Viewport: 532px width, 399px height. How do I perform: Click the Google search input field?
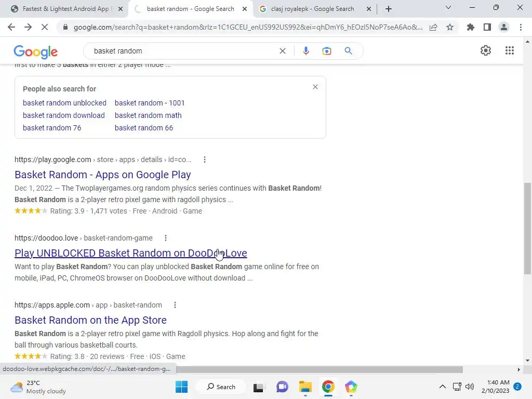183,51
